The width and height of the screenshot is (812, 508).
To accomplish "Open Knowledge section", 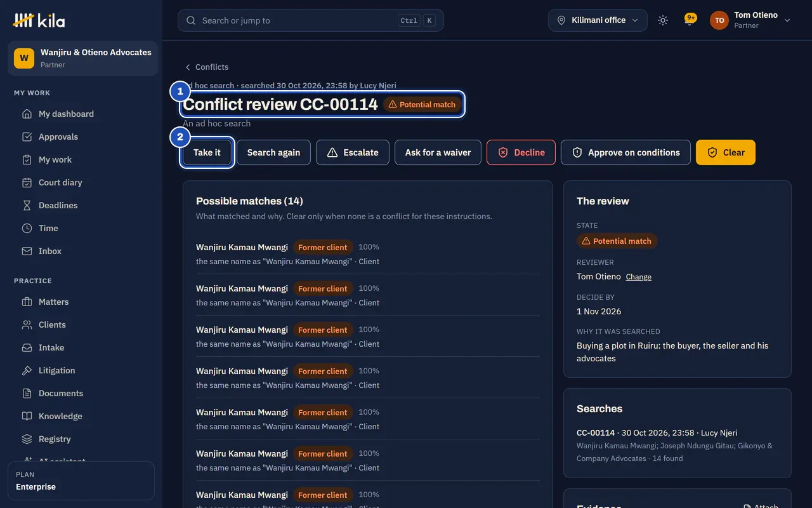I will tap(81, 416).
